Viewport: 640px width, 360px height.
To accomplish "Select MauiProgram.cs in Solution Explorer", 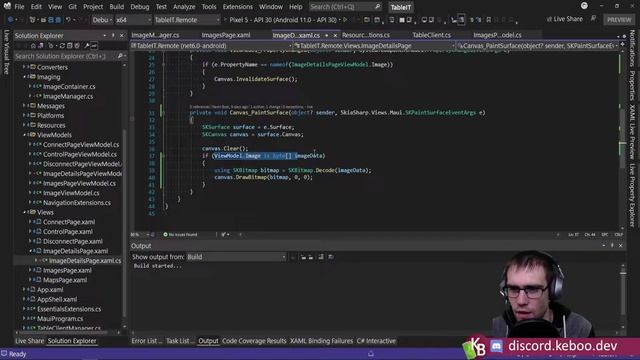I will pyautogui.click(x=60, y=319).
